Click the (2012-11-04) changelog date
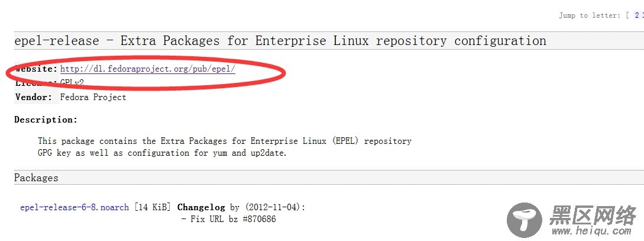The width and height of the screenshot is (644, 241). [273, 207]
